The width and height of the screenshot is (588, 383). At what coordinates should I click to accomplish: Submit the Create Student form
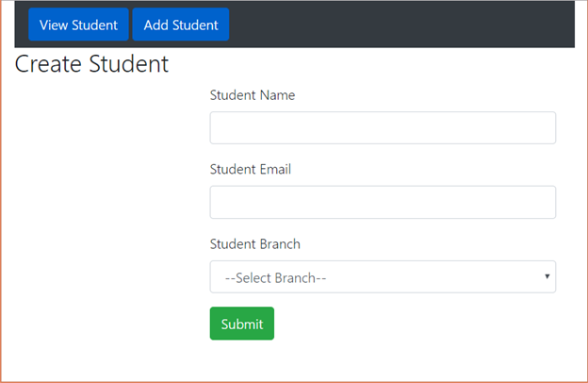point(241,324)
